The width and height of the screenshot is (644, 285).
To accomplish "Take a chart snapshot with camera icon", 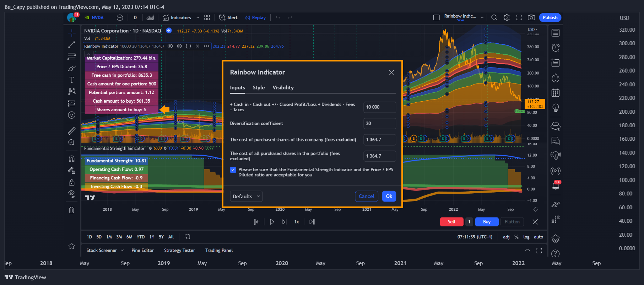I will pyautogui.click(x=531, y=18).
